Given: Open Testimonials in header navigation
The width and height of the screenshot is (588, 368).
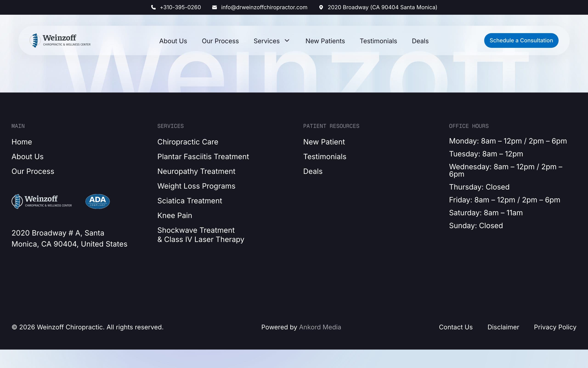Looking at the screenshot, I should click(378, 41).
